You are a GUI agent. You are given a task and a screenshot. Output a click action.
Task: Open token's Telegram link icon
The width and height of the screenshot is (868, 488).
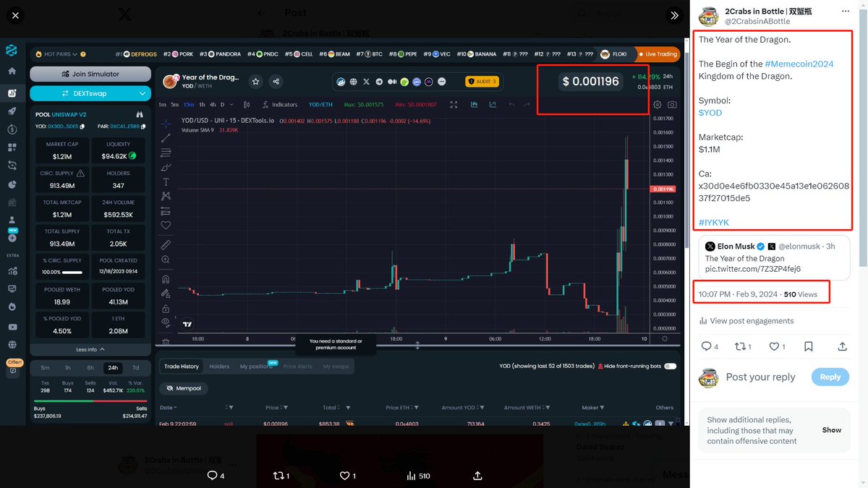click(x=379, y=82)
